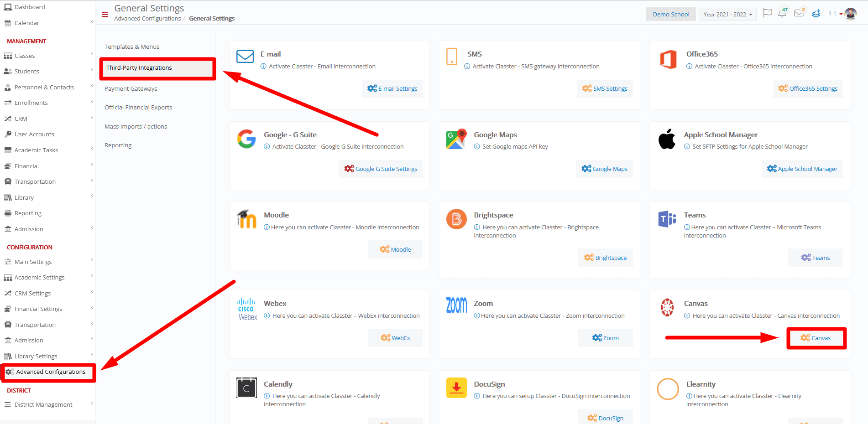Select Mass Imports / actions tab
This screenshot has height=424, width=868.
coord(136,126)
